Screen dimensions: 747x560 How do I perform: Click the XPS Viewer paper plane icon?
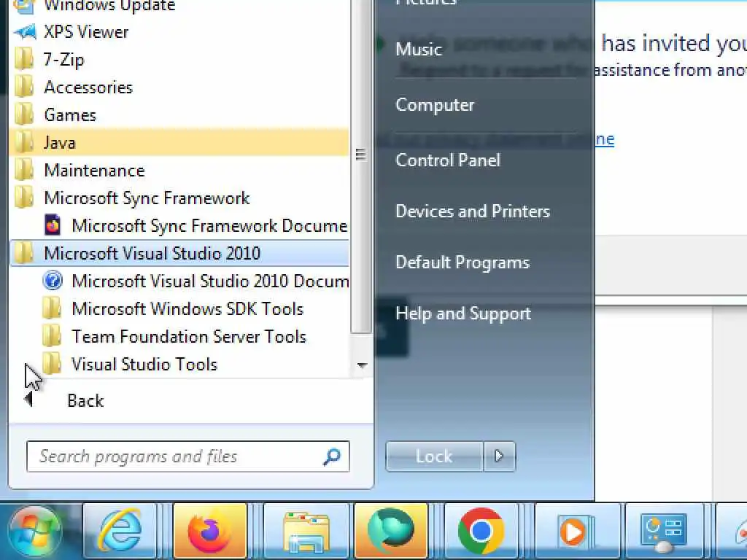[x=25, y=32]
